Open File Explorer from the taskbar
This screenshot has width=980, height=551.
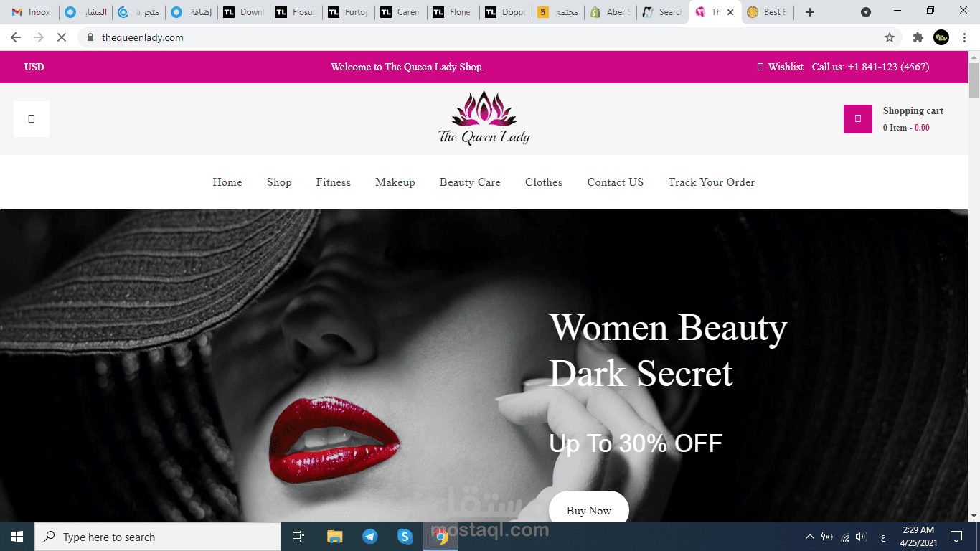[x=335, y=537]
